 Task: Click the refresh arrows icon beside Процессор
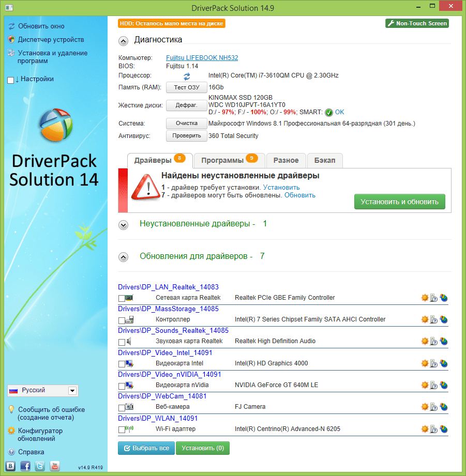click(x=187, y=75)
